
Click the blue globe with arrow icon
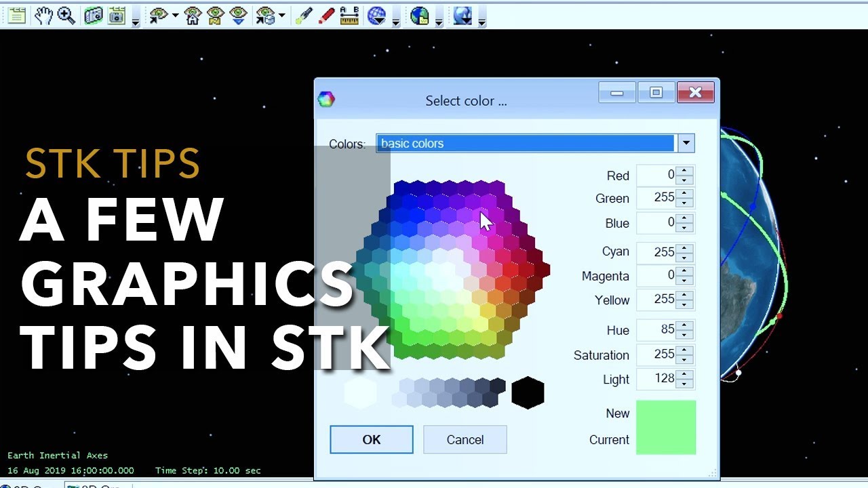(463, 15)
